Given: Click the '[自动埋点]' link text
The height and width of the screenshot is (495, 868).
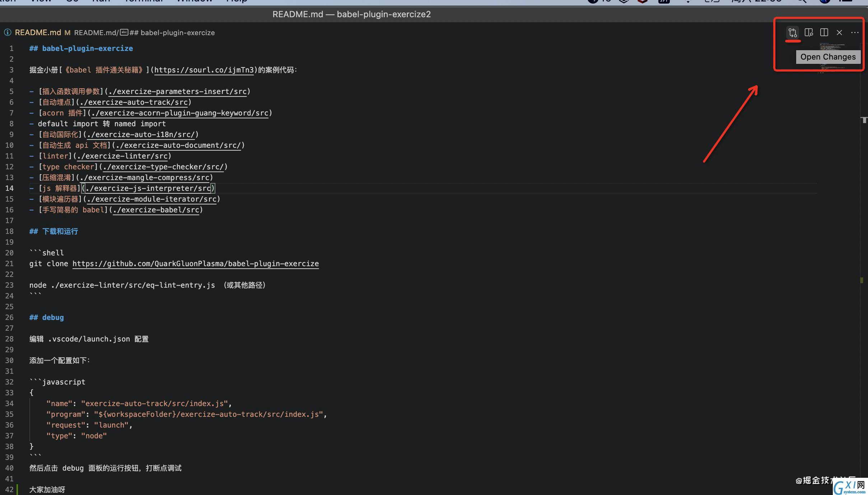Looking at the screenshot, I should pyautogui.click(x=57, y=102).
